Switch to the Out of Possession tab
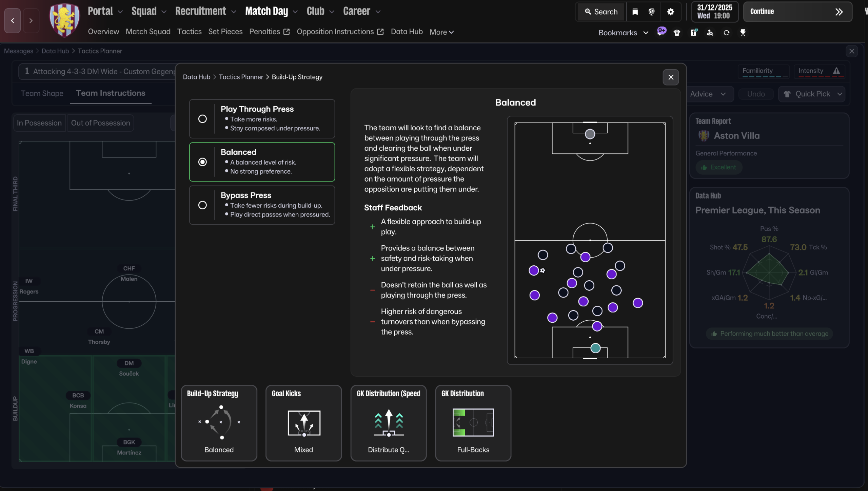This screenshot has width=868, height=491. [100, 123]
